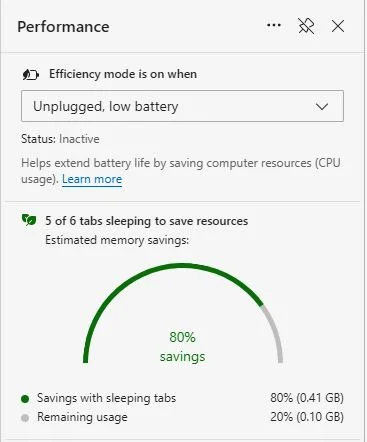Click 5 of 6 tabs sleeping heading
The width and height of the screenshot is (367, 442).
[x=147, y=221]
